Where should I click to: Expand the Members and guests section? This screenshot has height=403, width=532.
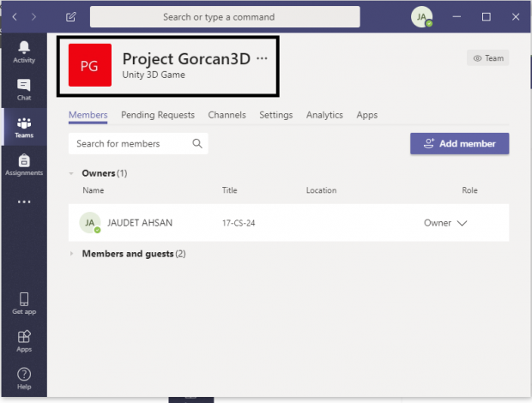pos(71,254)
